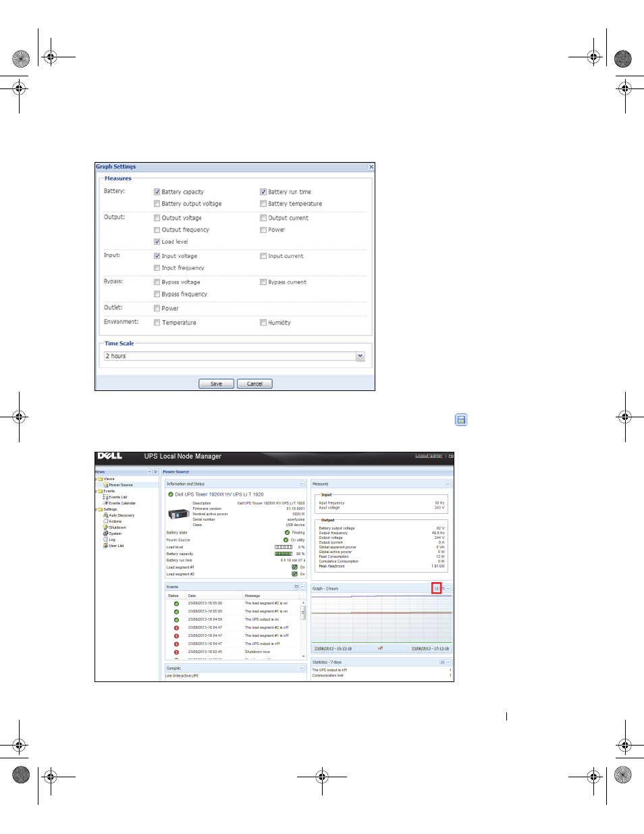Select Auto Discovery tree item
644x834 pixels.
point(122,515)
